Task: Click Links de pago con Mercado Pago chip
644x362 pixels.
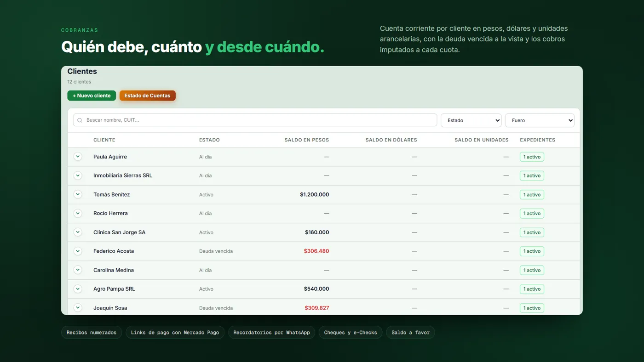Action: pyautogui.click(x=175, y=333)
